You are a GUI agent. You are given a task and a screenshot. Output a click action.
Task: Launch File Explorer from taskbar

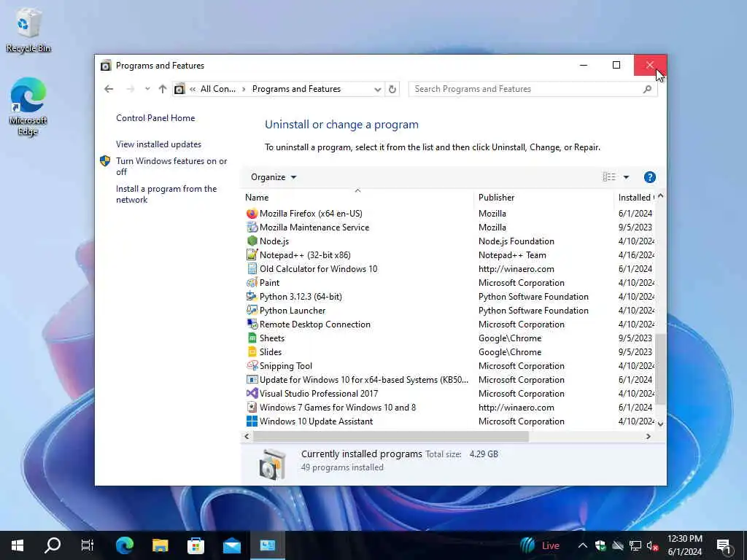(160, 545)
